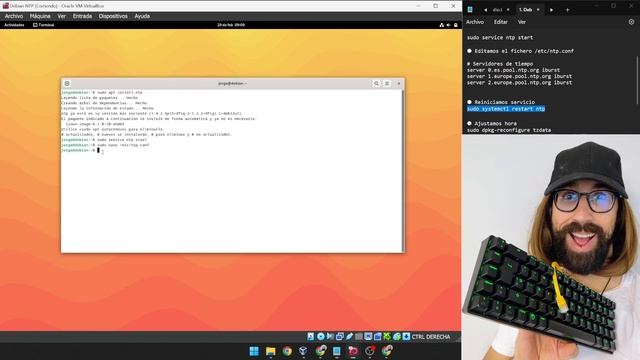Click the network icon in the Debian top bar

tap(442, 25)
